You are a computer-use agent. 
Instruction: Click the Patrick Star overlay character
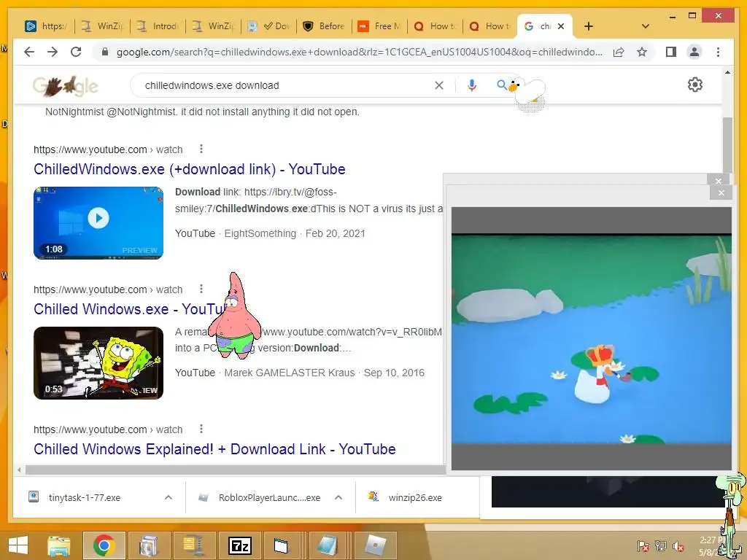[x=235, y=316]
